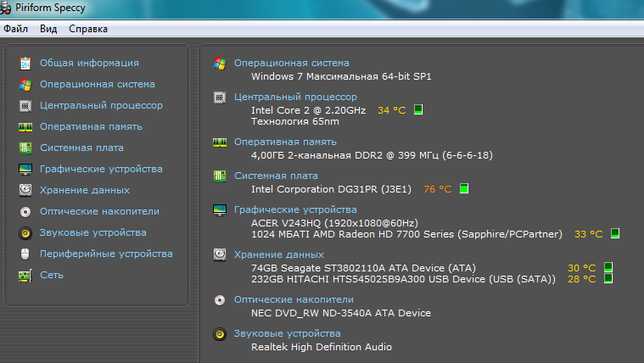Go to Системная плата in sidebar
The image size is (644, 363).
(x=81, y=148)
